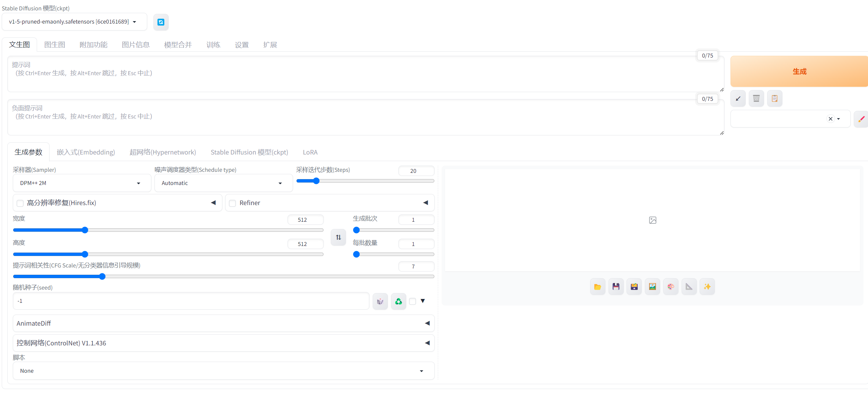This screenshot has height=397, width=868.
Task: Switch to the LoRA tab
Action: coord(310,152)
